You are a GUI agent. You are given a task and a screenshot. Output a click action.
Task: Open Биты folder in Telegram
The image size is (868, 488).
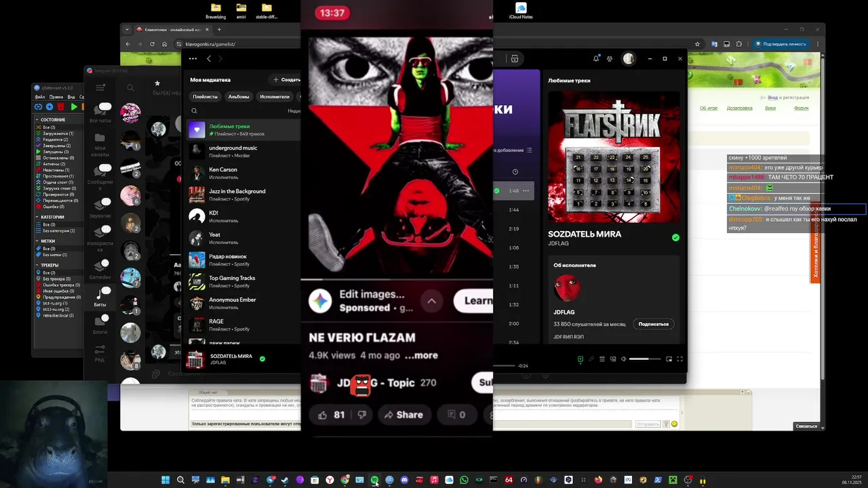point(100,297)
